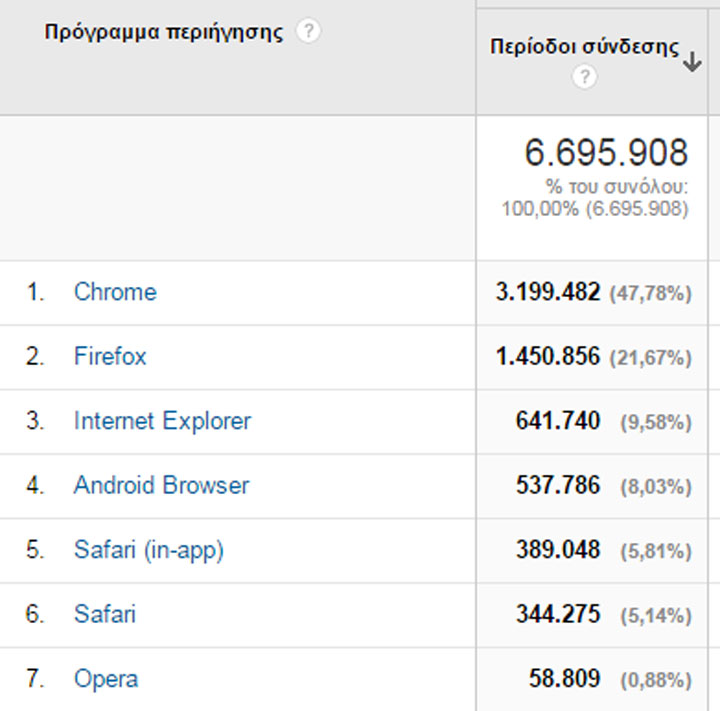The width and height of the screenshot is (720, 711).
Task: Open the Safari (in-app) link
Action: pyautogui.click(x=148, y=550)
